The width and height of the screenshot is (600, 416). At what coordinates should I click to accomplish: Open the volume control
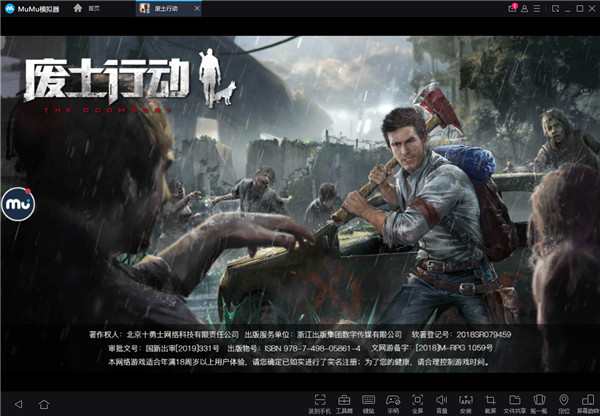point(442,404)
